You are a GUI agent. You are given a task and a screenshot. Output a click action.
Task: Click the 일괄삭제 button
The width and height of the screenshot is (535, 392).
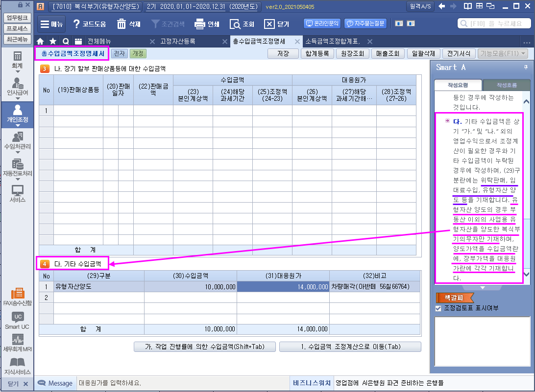[x=423, y=54]
